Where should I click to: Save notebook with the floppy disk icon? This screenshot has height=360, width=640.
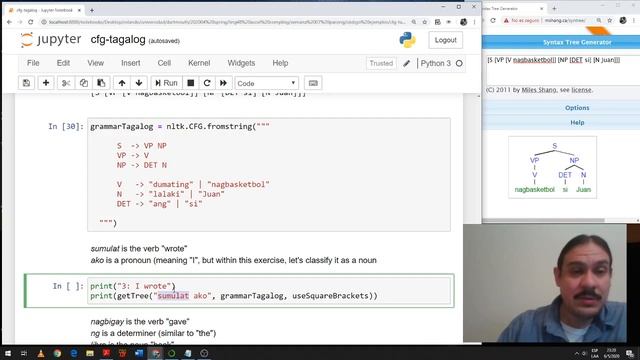pyautogui.click(x=27, y=83)
